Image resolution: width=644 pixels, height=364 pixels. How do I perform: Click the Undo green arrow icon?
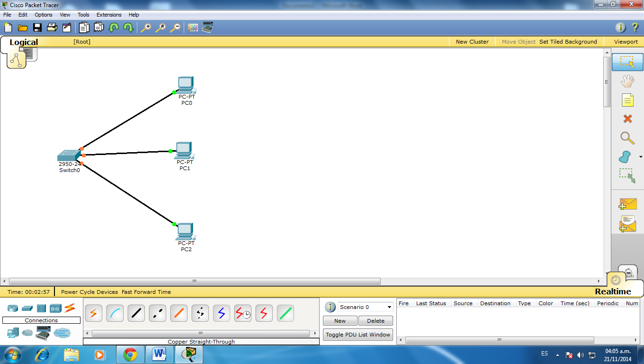[x=114, y=27]
